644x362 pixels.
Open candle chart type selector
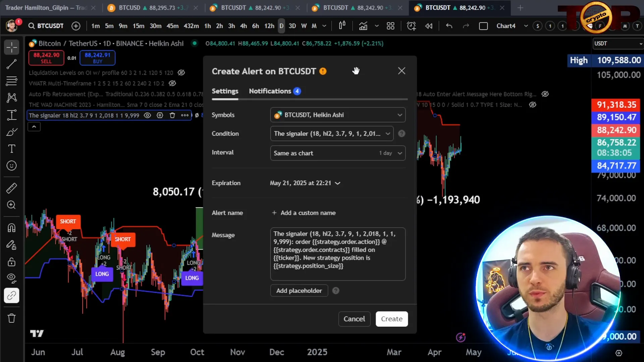(342, 26)
